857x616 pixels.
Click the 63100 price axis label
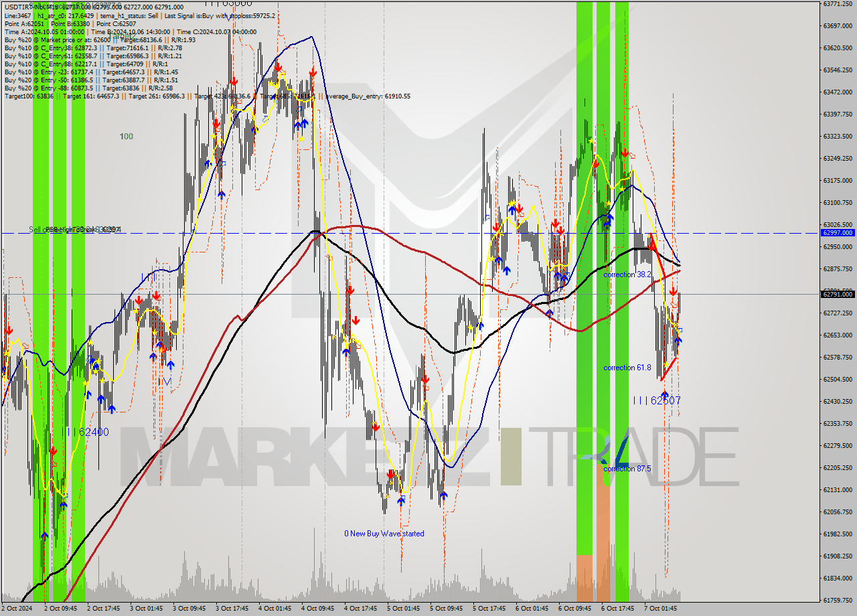point(837,202)
